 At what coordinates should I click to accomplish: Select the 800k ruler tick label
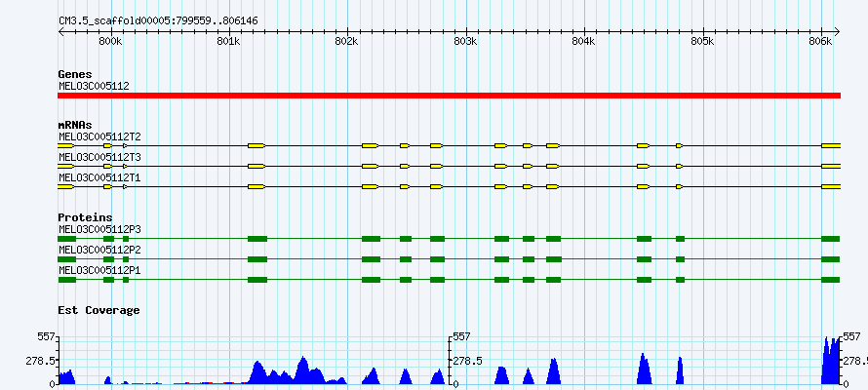(x=111, y=42)
